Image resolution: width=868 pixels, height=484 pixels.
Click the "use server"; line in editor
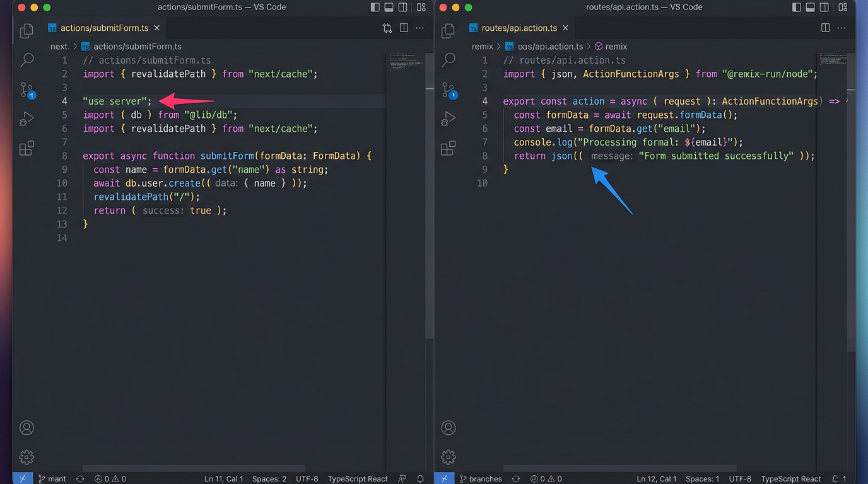117,101
